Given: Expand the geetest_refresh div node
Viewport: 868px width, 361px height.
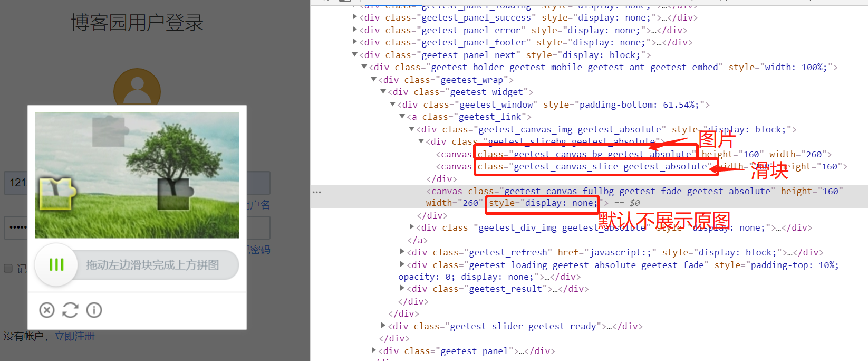Looking at the screenshot, I should click(402, 251).
